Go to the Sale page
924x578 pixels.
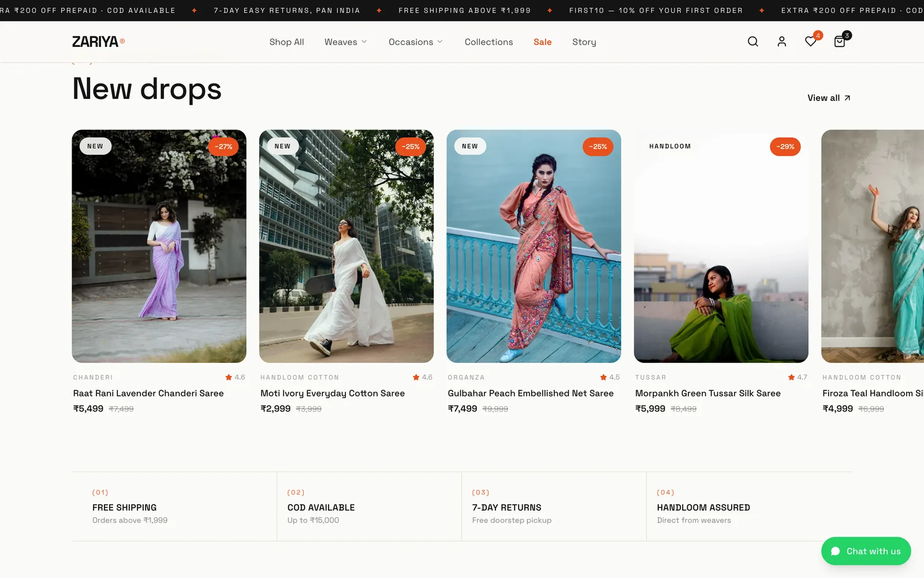point(542,42)
